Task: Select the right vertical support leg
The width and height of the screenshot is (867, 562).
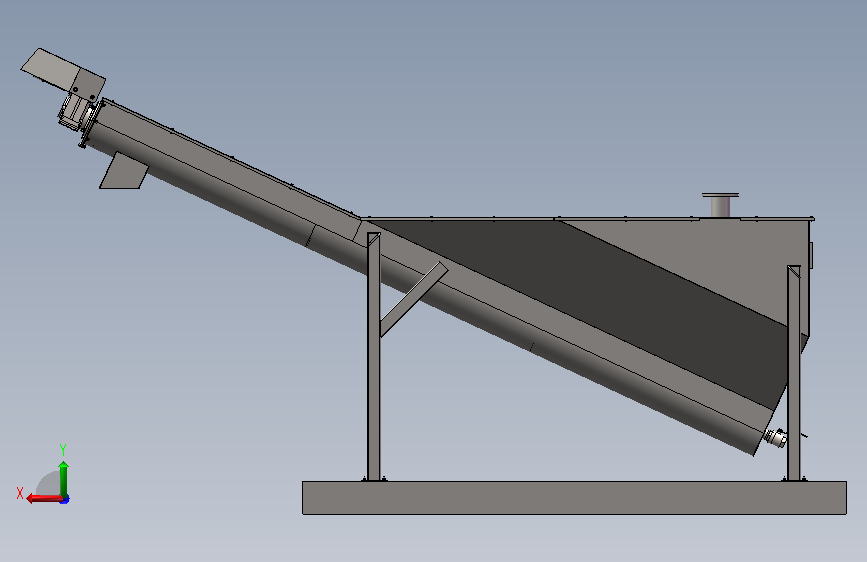Action: pos(793,373)
